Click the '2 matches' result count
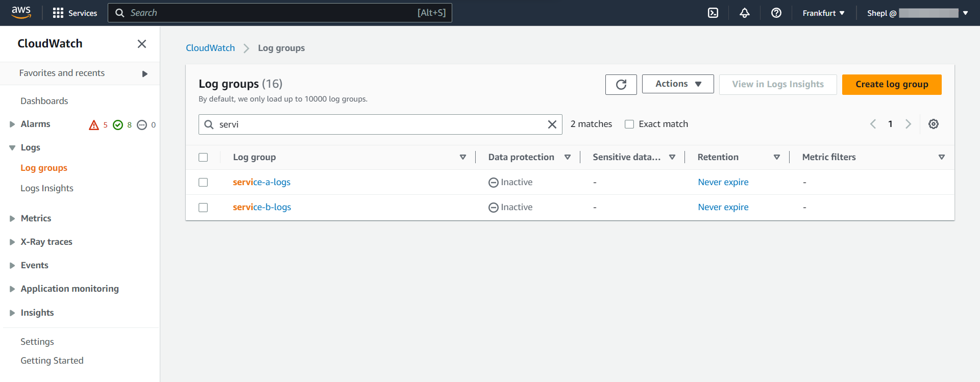Image resolution: width=980 pixels, height=382 pixels. tap(591, 124)
